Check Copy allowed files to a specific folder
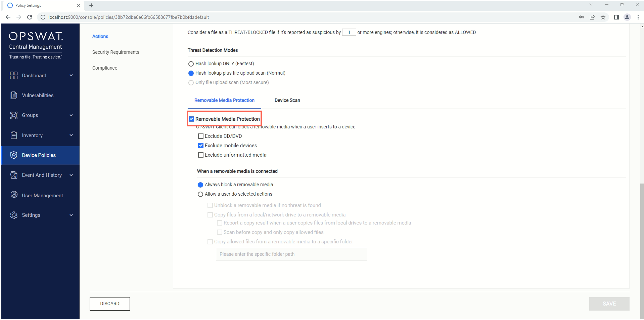 click(210, 242)
